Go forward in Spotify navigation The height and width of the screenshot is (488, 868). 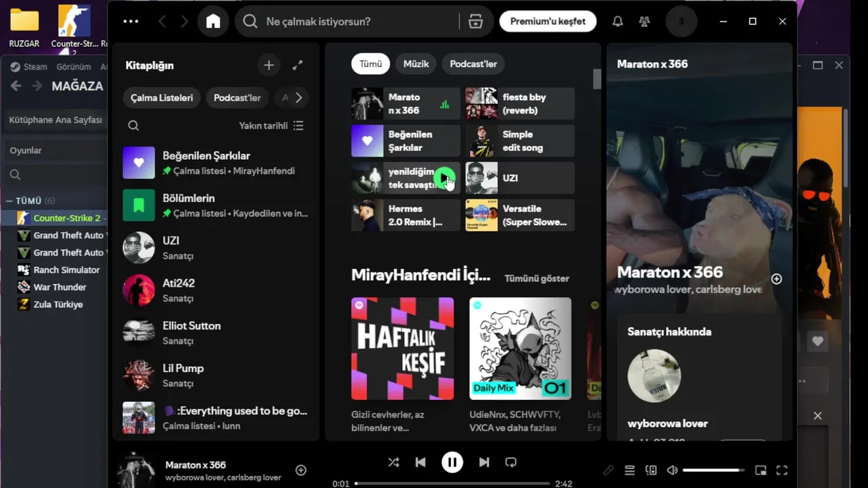[x=184, y=22]
